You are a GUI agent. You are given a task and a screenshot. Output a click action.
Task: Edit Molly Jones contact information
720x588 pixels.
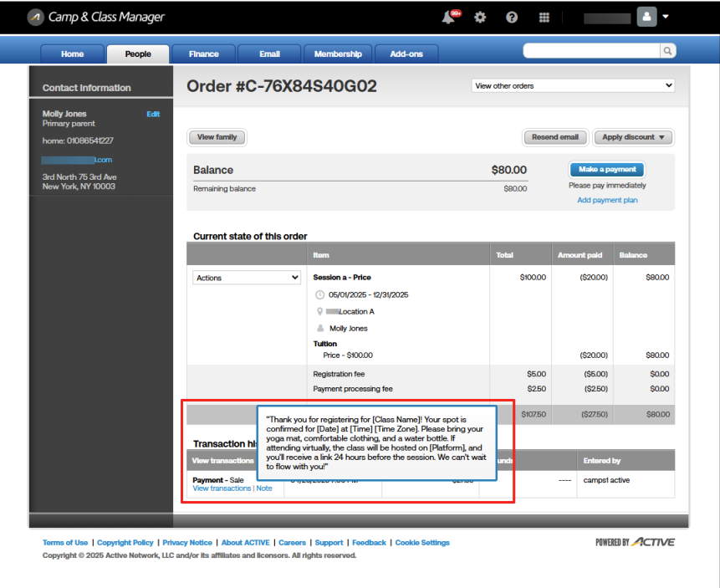(x=153, y=114)
